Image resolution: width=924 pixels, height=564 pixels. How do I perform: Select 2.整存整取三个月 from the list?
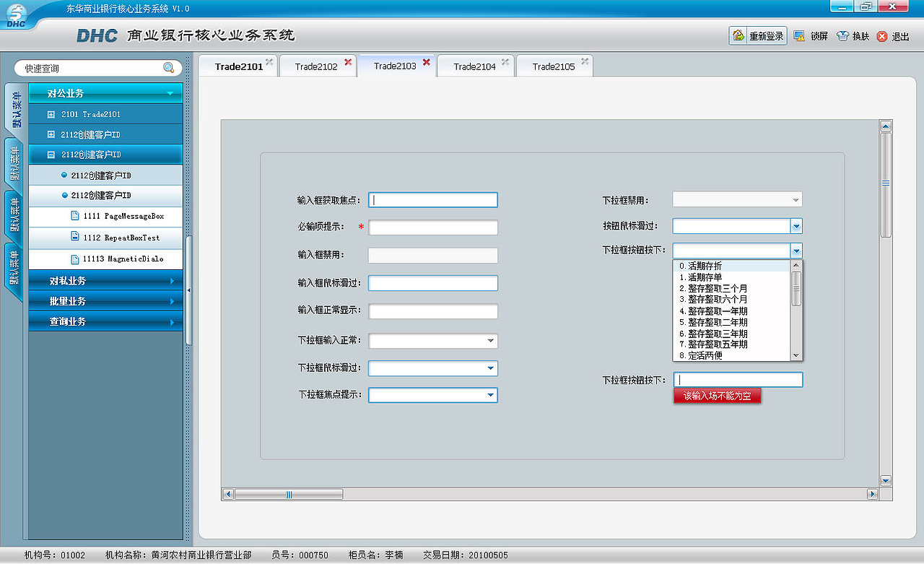click(732, 288)
